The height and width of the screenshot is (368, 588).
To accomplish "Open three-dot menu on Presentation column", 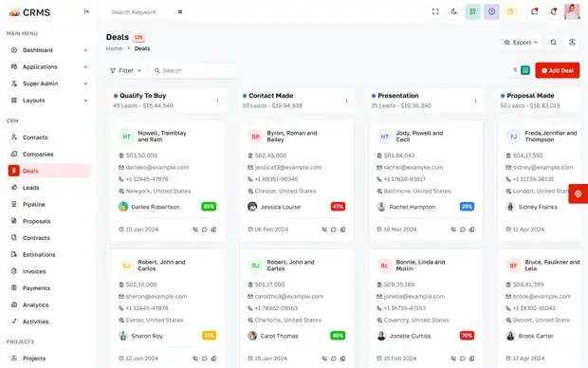I will [475, 101].
